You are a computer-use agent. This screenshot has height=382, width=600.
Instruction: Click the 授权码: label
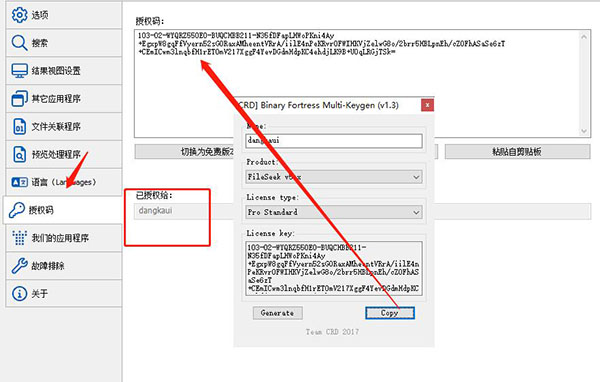[150, 21]
